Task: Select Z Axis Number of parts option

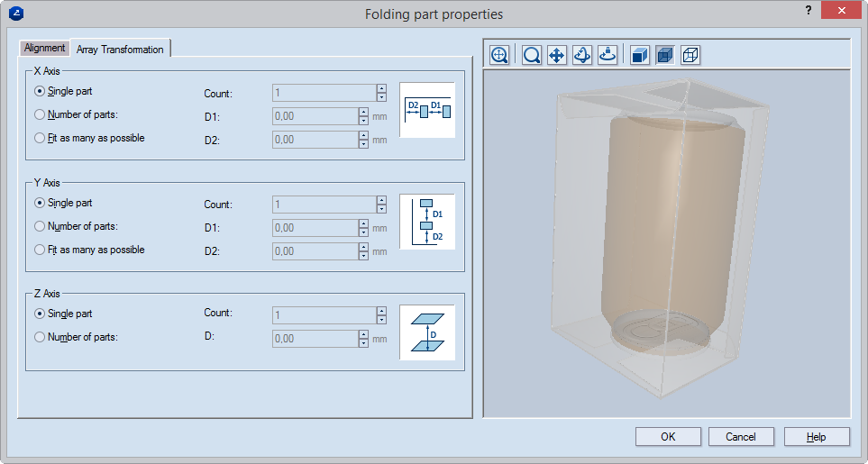Action: point(39,337)
